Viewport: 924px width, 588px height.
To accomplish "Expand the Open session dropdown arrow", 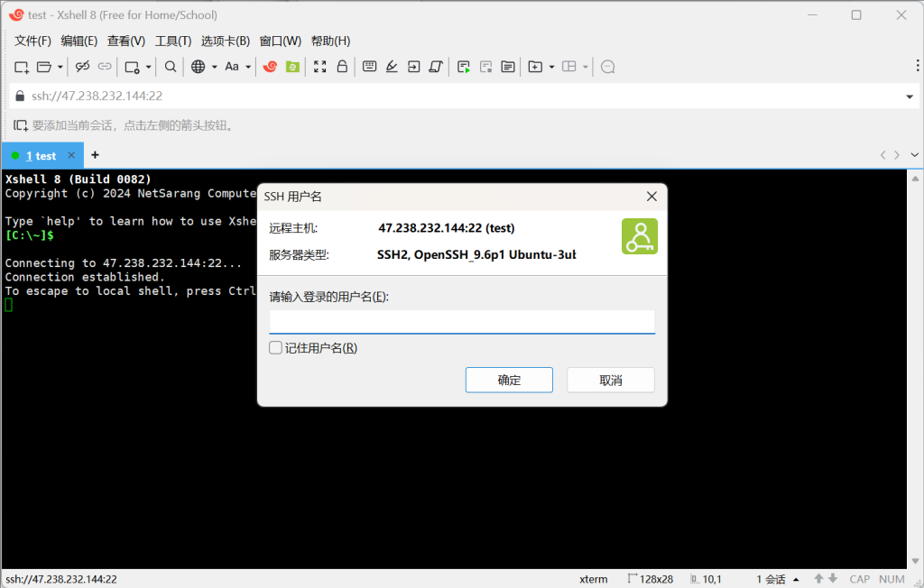I will 60,67.
